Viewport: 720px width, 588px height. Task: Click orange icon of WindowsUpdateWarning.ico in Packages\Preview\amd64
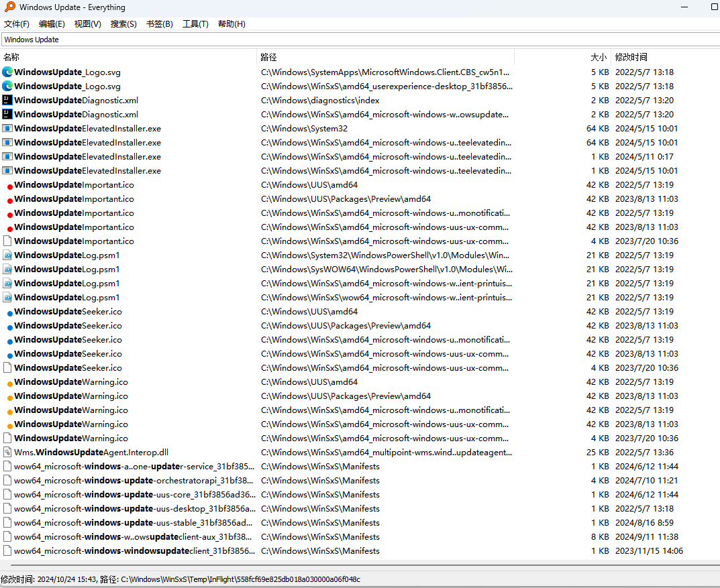point(9,398)
